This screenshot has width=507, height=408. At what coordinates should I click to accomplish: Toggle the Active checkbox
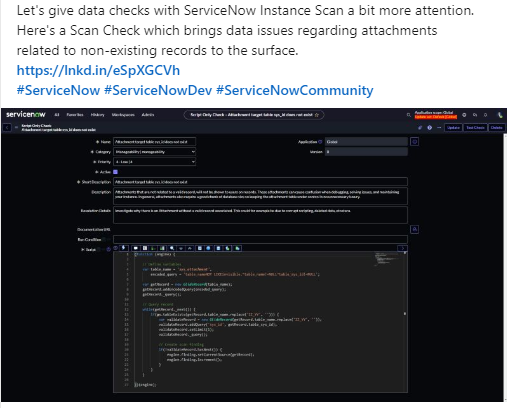click(x=115, y=172)
